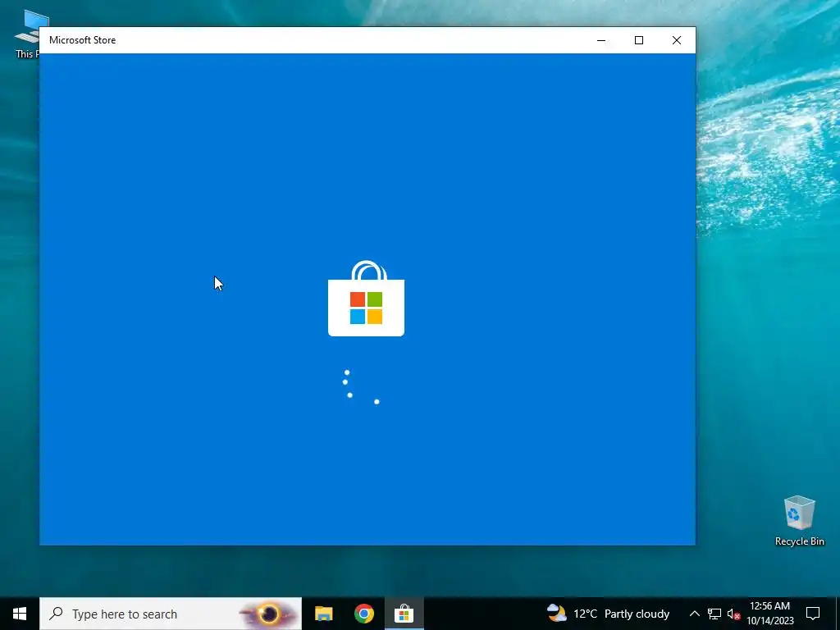The height and width of the screenshot is (630, 840).
Task: Maximize the Microsoft Store window
Action: (x=638, y=40)
